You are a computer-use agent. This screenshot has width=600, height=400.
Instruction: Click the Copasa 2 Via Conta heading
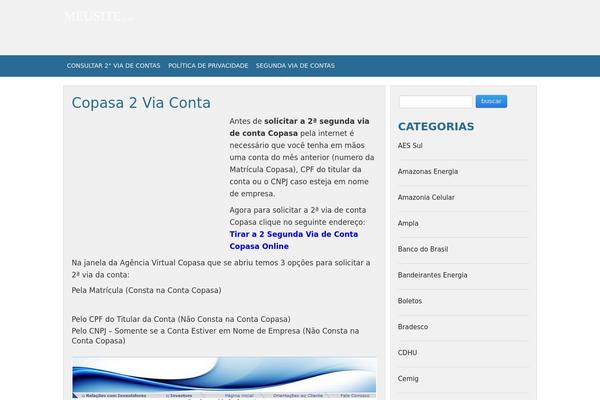(x=141, y=103)
